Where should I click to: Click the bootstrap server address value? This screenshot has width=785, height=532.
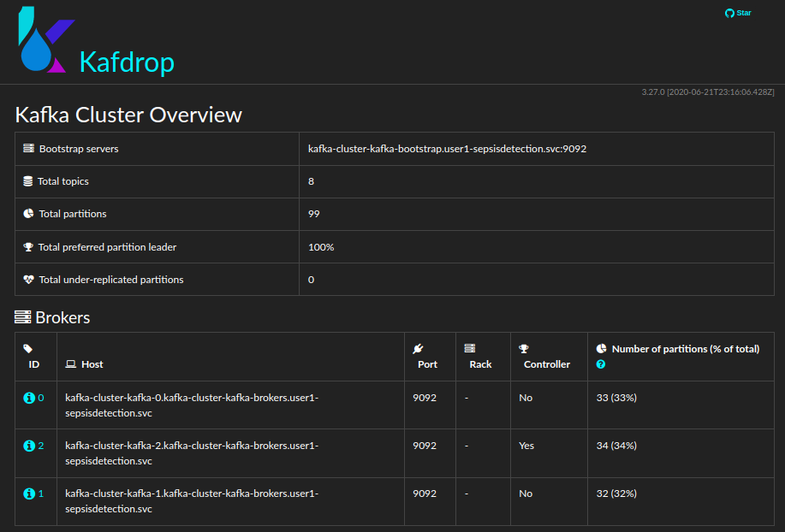(447, 149)
